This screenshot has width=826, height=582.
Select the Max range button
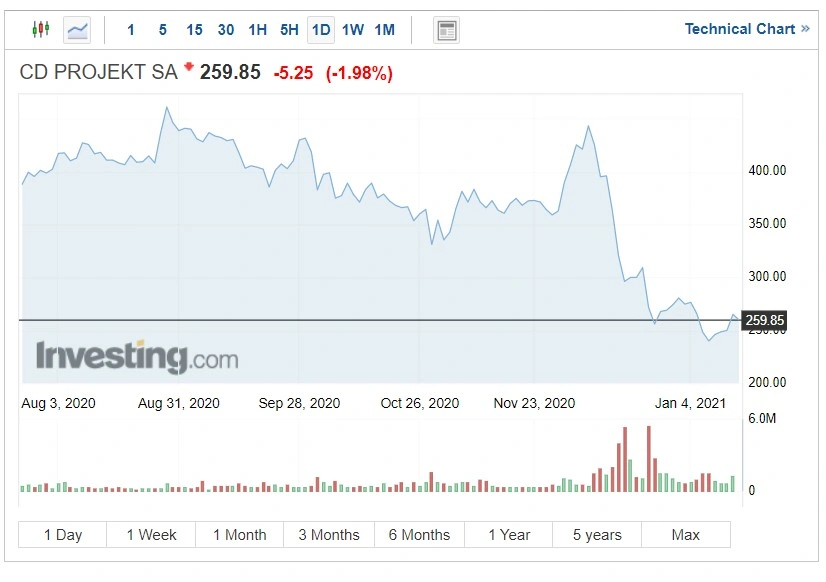686,535
